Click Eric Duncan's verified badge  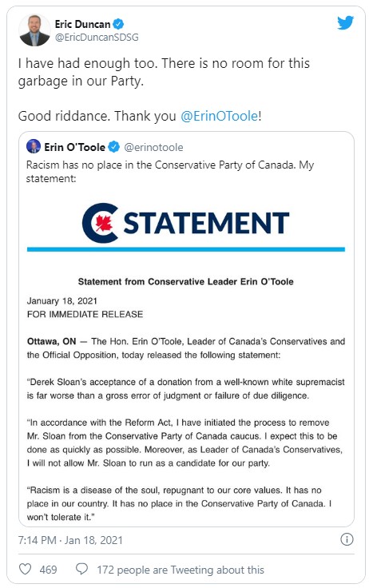[118, 25]
